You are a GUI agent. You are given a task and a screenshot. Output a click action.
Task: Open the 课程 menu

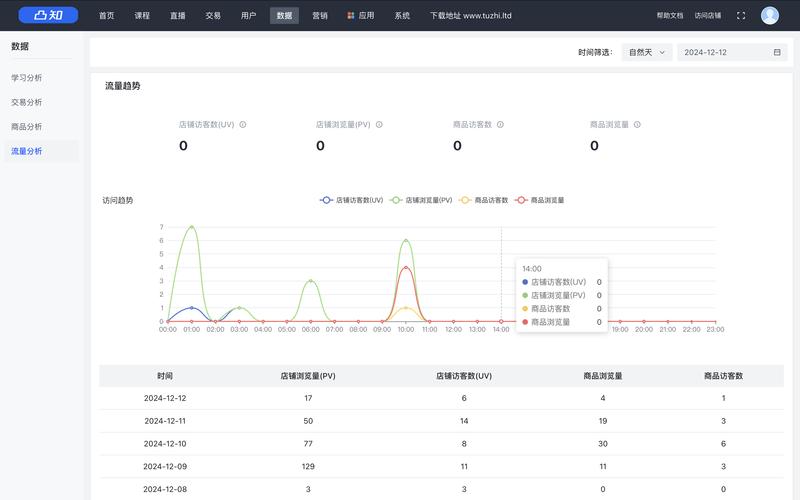pos(142,15)
